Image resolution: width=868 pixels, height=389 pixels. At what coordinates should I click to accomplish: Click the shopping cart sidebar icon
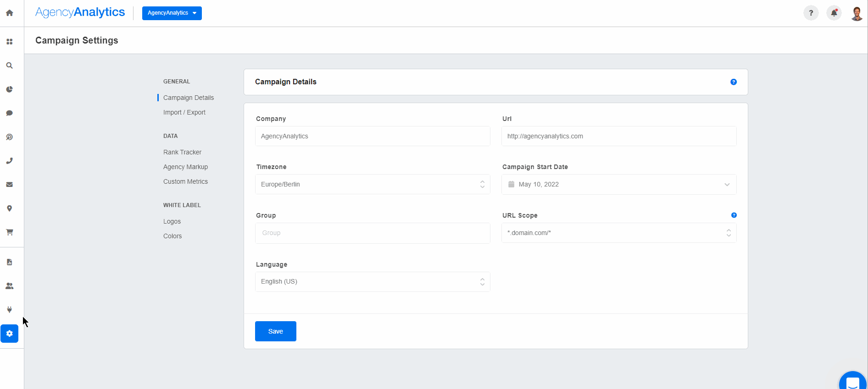point(9,232)
